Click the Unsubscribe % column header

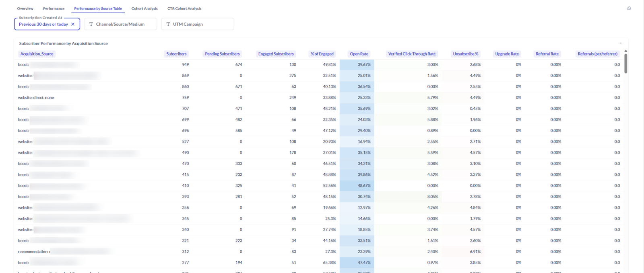465,54
